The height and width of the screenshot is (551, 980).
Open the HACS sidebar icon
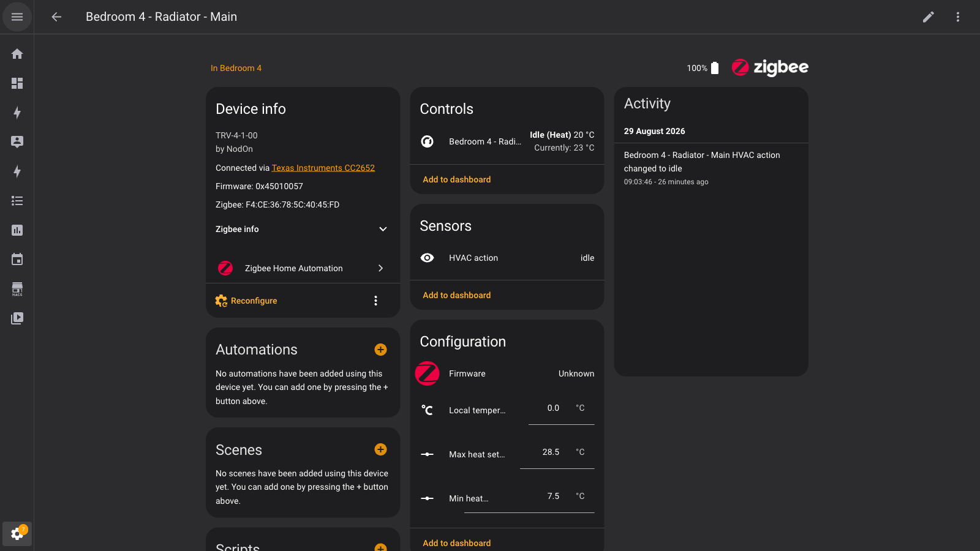17,289
